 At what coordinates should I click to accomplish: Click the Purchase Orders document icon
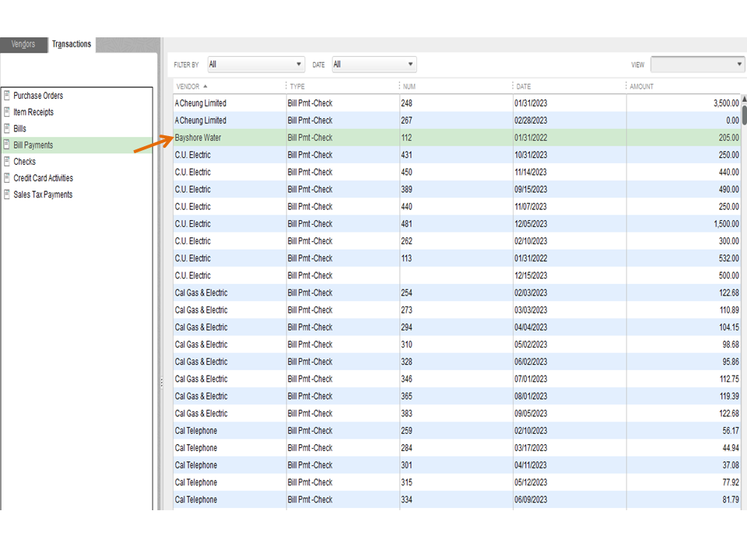(7, 96)
